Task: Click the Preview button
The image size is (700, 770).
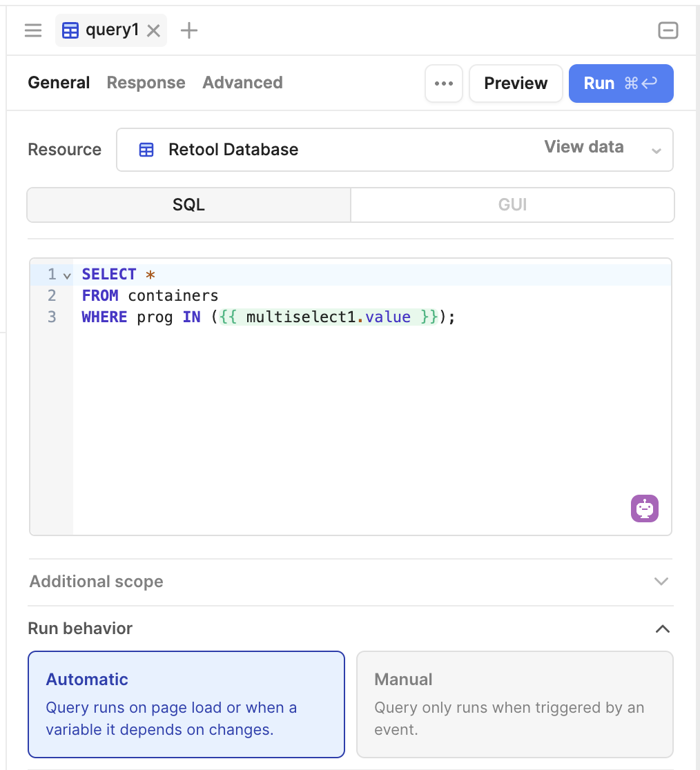Action: (x=516, y=83)
